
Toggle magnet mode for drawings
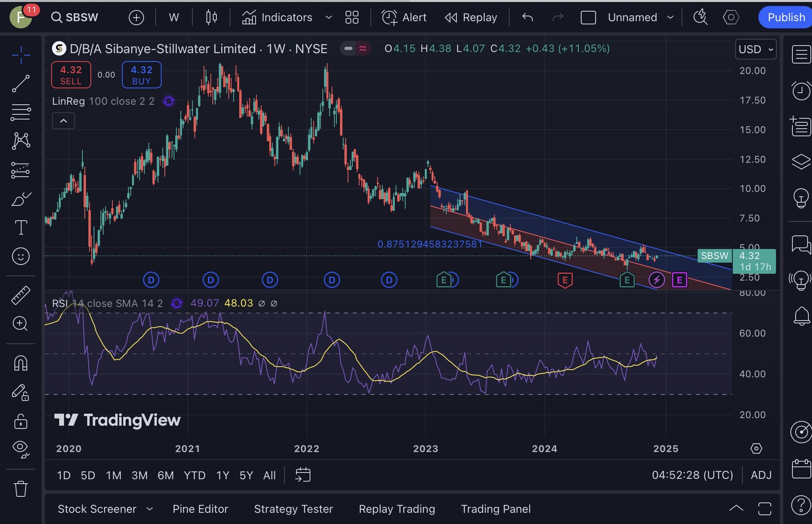(21, 363)
